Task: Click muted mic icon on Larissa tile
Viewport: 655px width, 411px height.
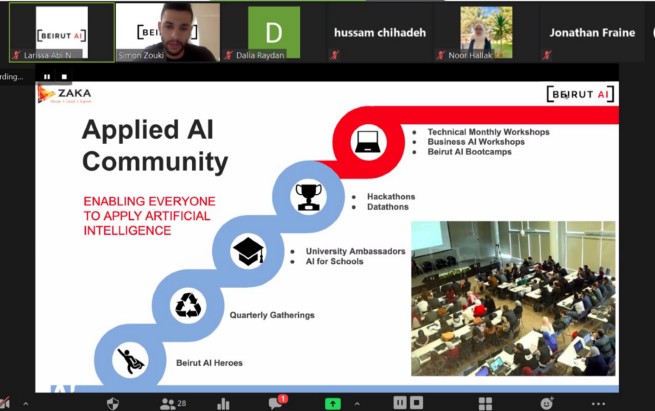Action: coord(16,55)
